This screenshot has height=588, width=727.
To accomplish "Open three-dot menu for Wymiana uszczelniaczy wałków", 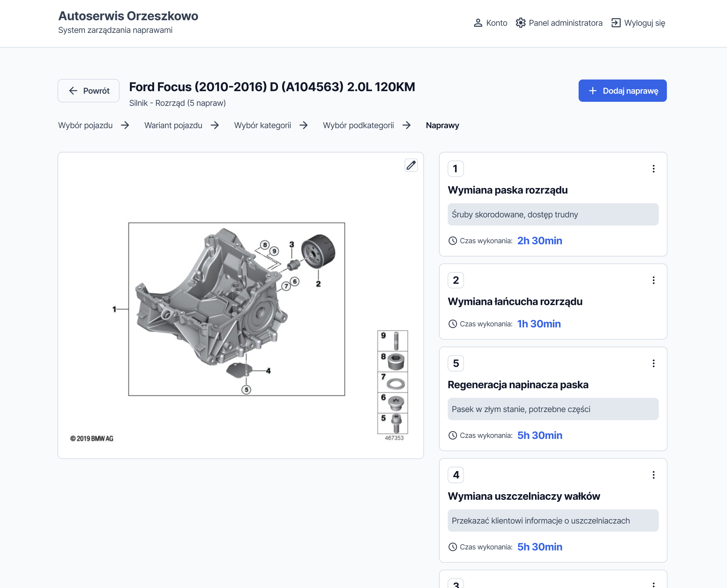I will (654, 475).
